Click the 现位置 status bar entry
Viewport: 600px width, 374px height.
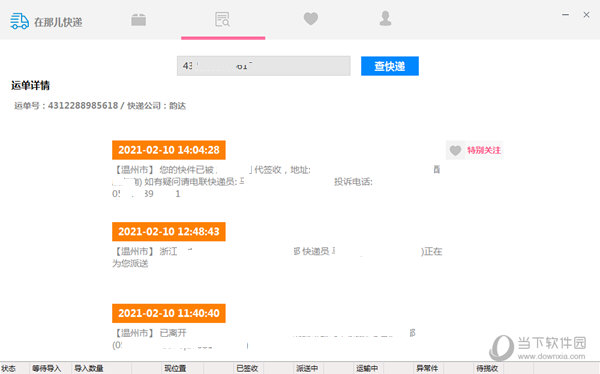(175, 368)
